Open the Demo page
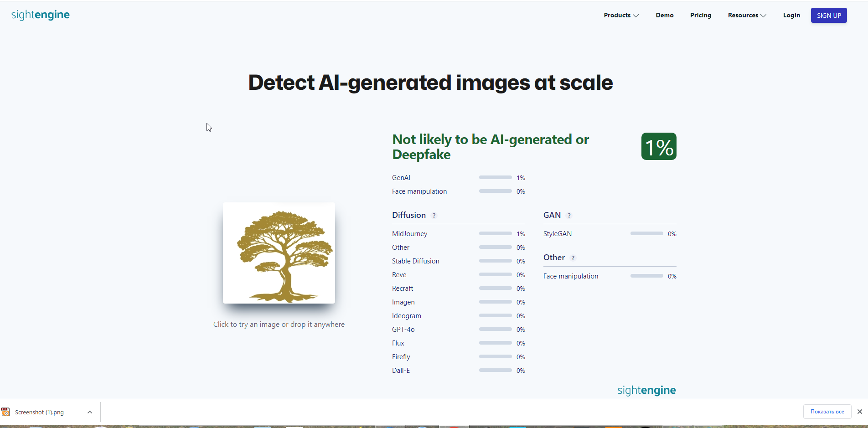The height and width of the screenshot is (428, 868). tap(665, 15)
